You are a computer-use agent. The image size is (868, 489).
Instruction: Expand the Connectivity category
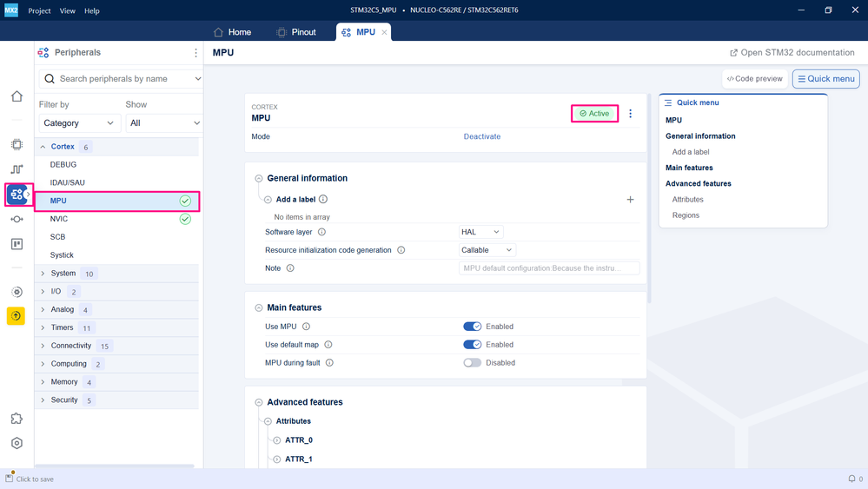pyautogui.click(x=43, y=346)
